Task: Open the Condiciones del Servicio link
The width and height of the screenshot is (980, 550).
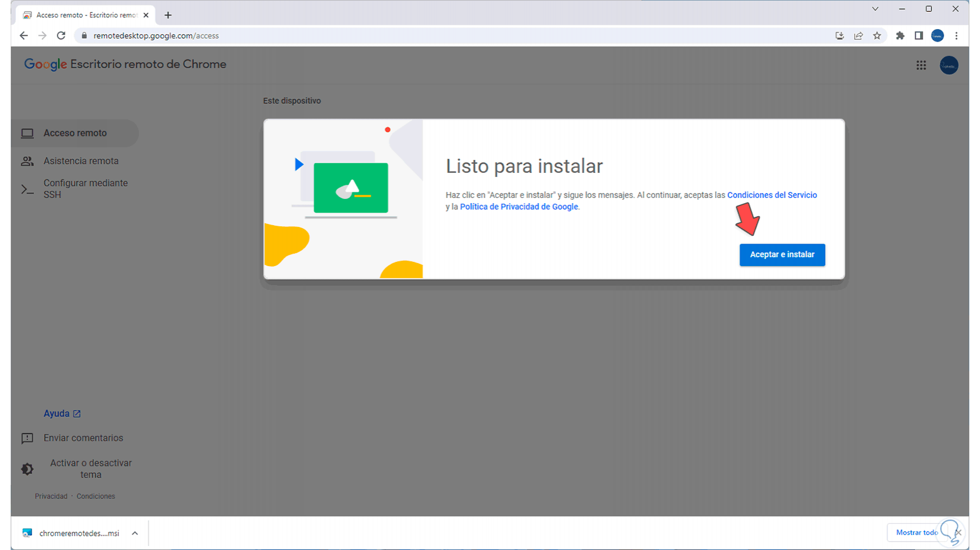Action: click(772, 195)
